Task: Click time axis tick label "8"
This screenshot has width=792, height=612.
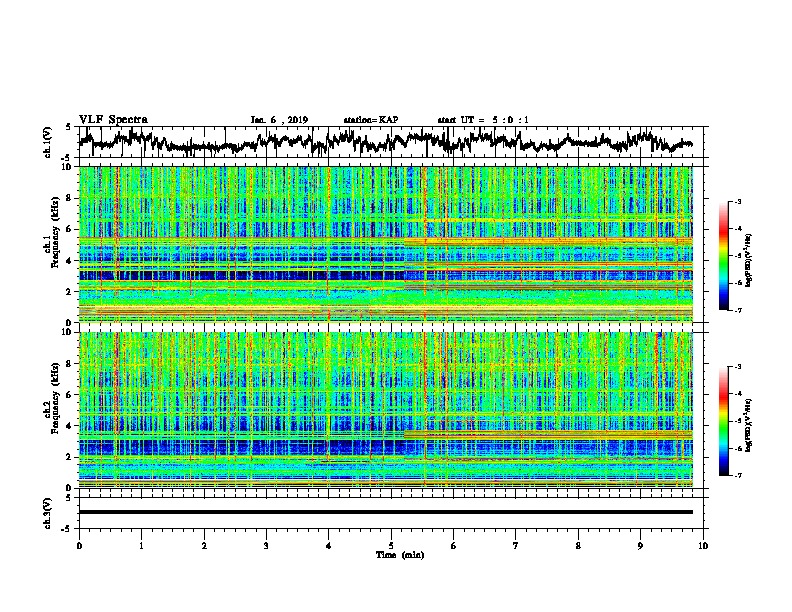Action: pos(578,546)
